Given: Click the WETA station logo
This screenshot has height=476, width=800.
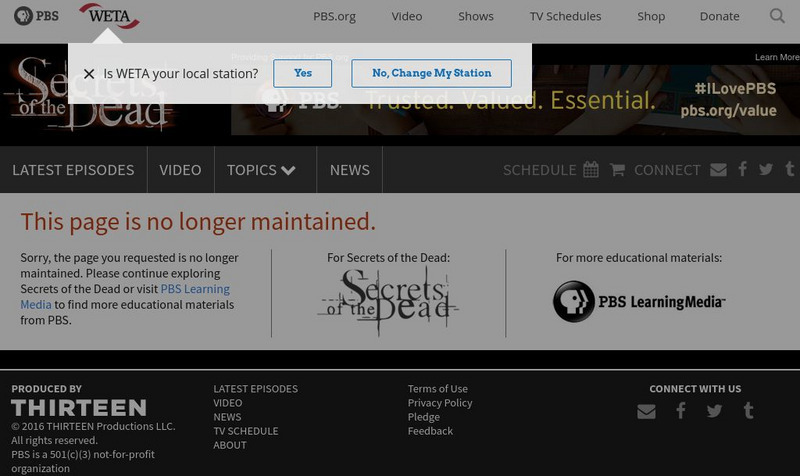Looking at the screenshot, I should [109, 16].
